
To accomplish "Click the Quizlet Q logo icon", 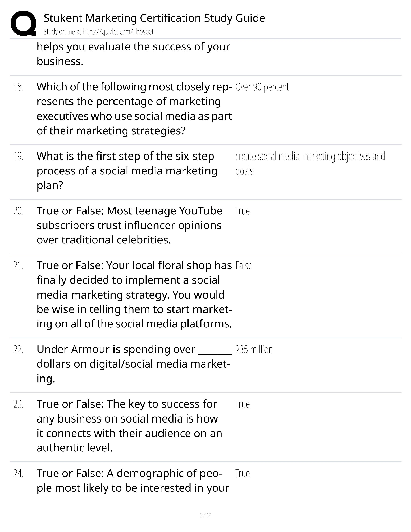I will point(24,24).
